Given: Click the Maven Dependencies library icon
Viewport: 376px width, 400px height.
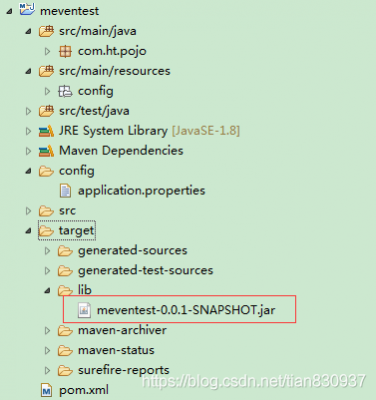Looking at the screenshot, I should pos(46,151).
